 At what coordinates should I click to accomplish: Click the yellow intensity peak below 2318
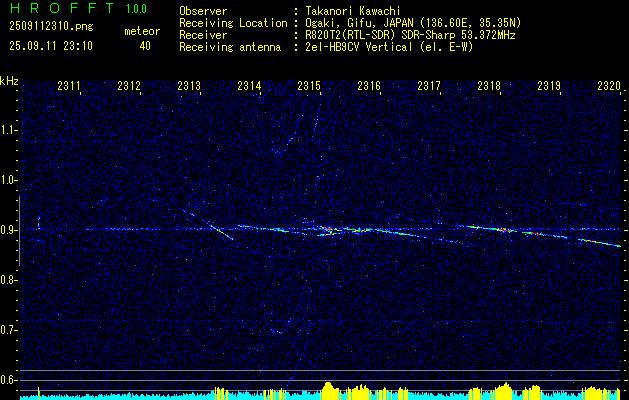504,390
